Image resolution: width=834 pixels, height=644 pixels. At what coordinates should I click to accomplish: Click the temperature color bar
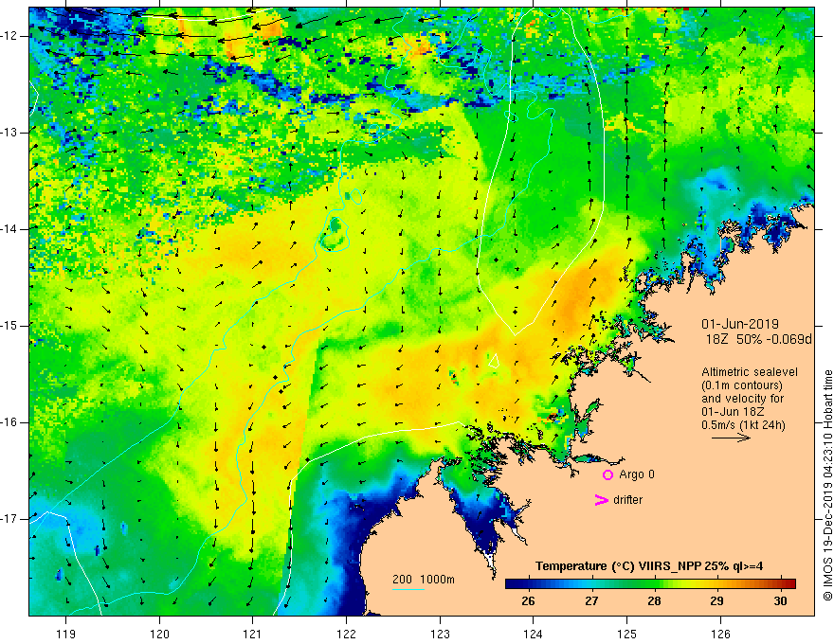point(650,583)
